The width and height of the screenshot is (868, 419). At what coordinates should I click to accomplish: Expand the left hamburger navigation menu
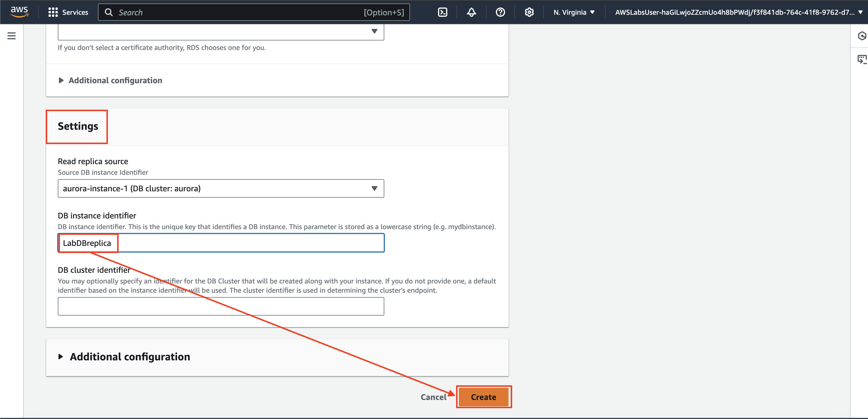[12, 36]
